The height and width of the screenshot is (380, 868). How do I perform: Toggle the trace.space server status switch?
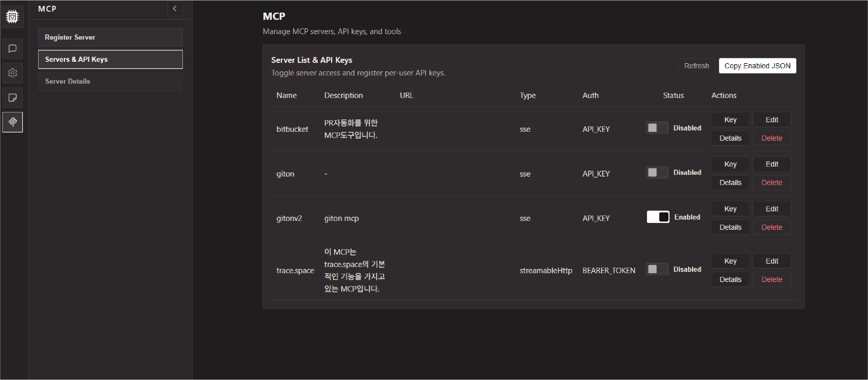tap(657, 269)
